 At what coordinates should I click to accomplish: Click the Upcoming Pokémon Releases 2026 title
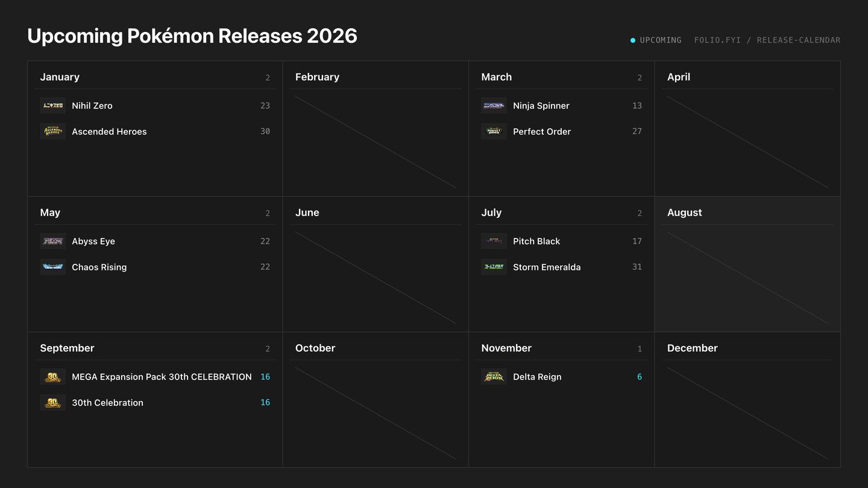coord(192,36)
